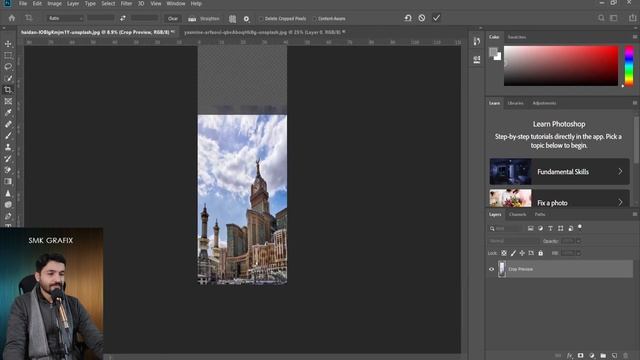Toggle lock position

tap(522, 253)
